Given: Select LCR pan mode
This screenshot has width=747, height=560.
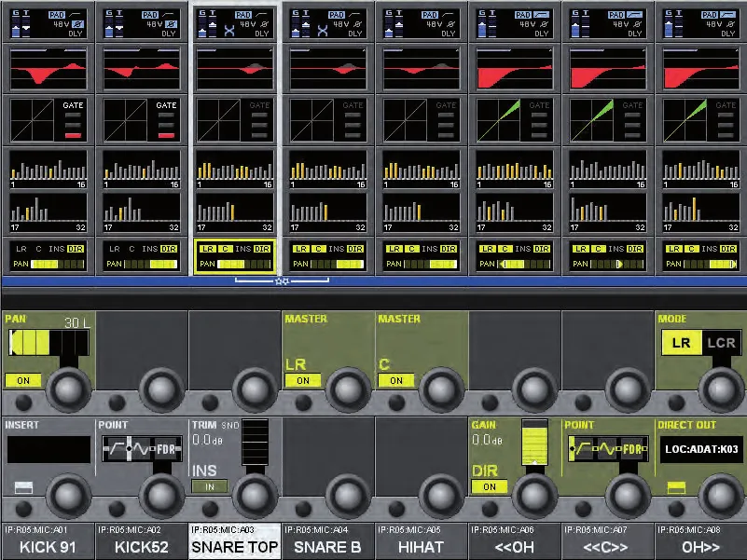Looking at the screenshot, I should (x=721, y=343).
